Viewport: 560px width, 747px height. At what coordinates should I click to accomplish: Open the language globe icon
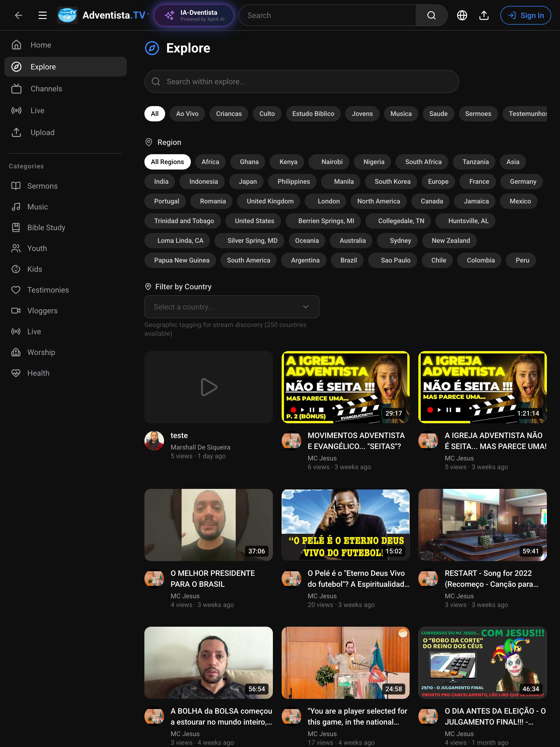click(x=462, y=15)
